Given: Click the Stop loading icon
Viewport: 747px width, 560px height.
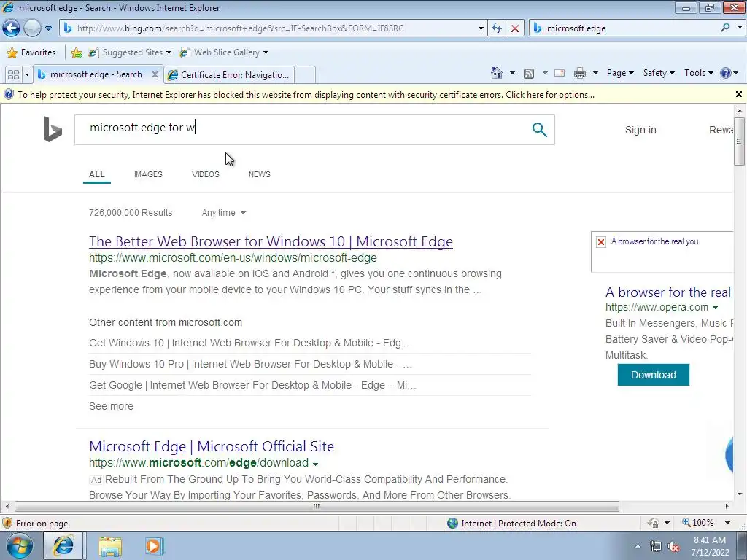Looking at the screenshot, I should [515, 28].
